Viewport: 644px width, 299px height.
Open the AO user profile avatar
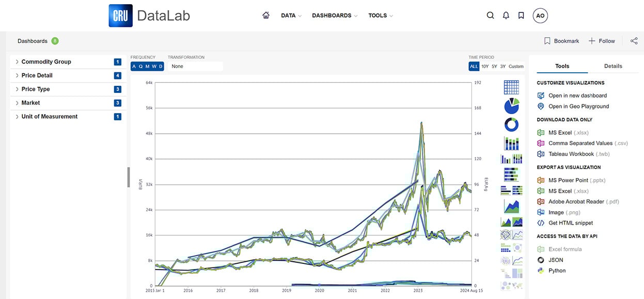(x=540, y=15)
